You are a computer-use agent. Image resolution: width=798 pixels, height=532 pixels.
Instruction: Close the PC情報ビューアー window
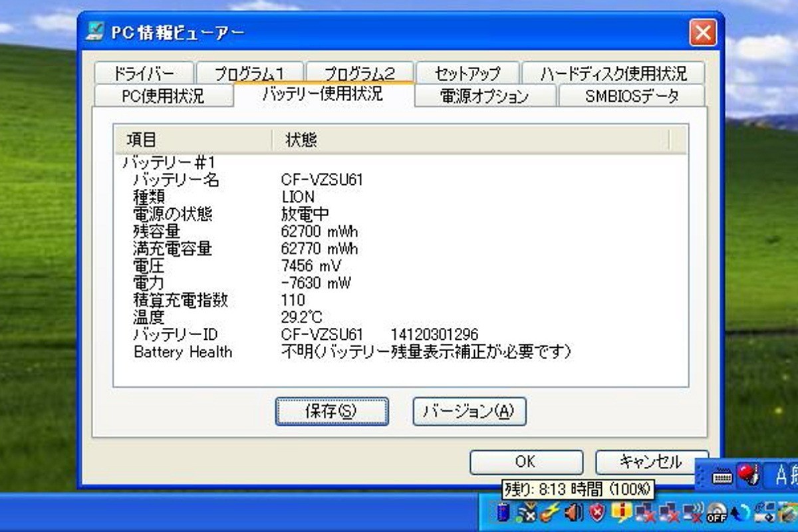pyautogui.click(x=702, y=32)
